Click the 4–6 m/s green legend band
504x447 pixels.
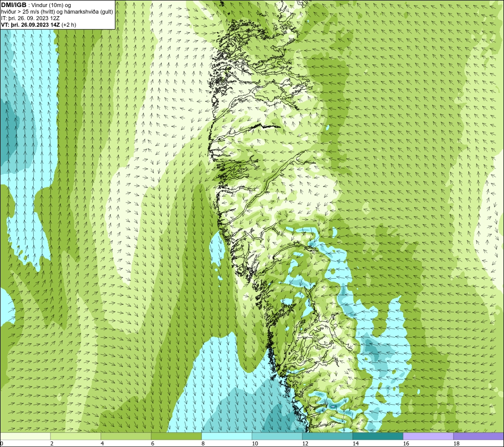tap(126, 436)
